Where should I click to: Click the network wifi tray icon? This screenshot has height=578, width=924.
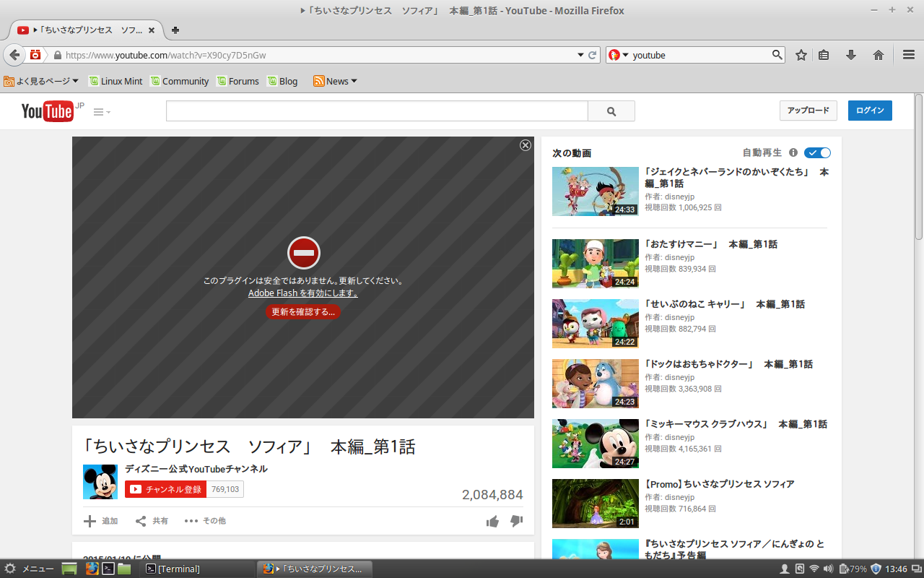click(x=814, y=569)
